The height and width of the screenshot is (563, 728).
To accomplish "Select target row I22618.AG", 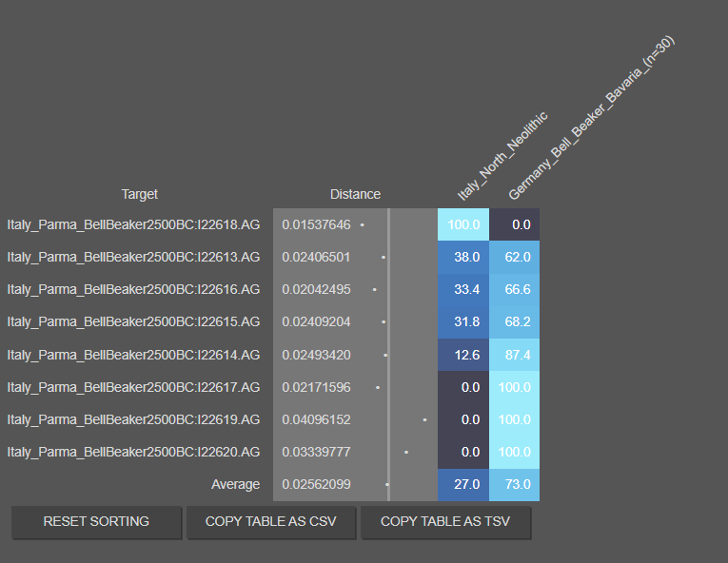I will (133, 225).
